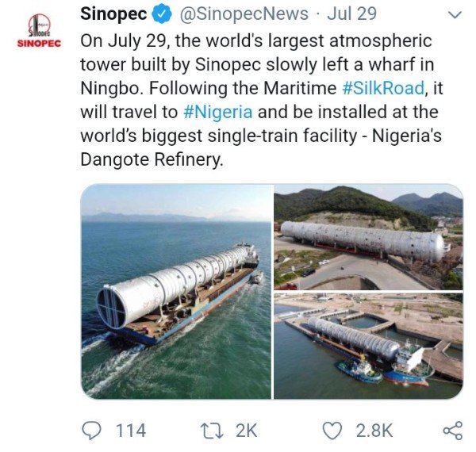
Task: Click the tweet body text to expand
Action: coord(262,100)
